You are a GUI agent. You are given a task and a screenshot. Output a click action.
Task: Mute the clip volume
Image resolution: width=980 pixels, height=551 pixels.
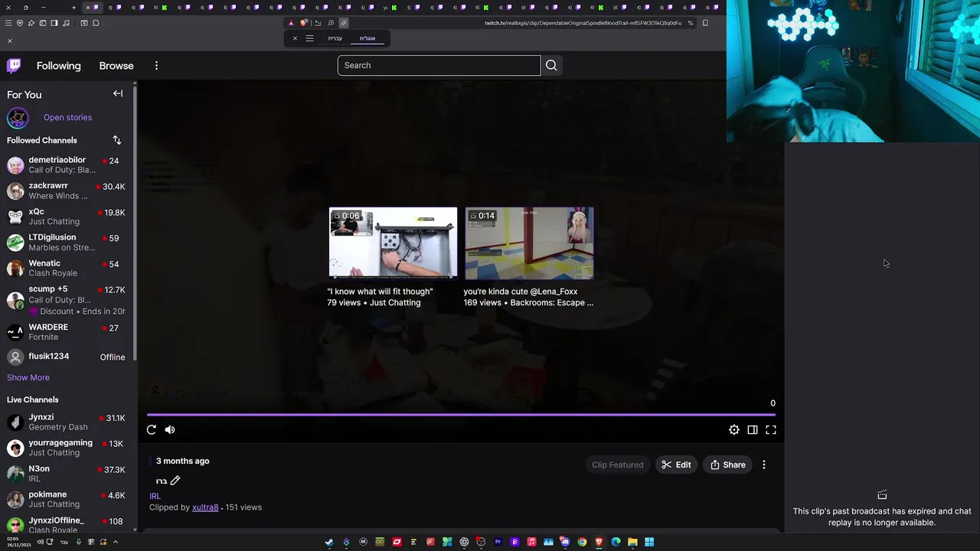point(170,430)
